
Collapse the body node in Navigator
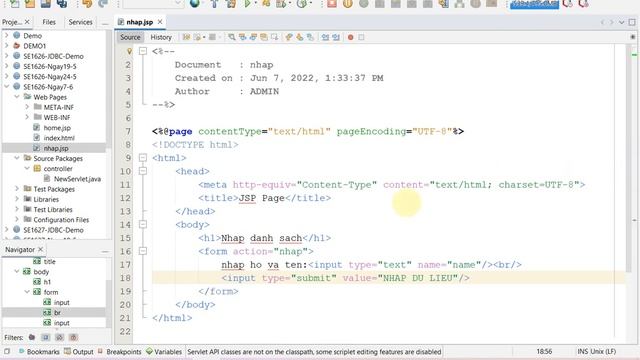(17, 271)
